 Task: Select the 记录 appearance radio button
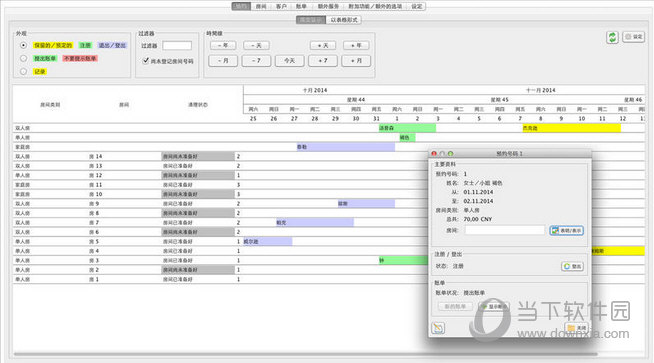[x=23, y=71]
